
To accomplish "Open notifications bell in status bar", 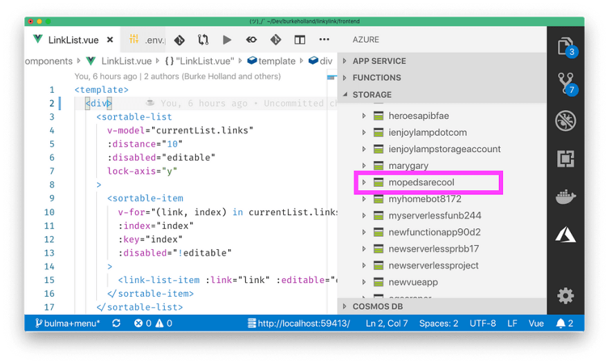I will [x=564, y=323].
